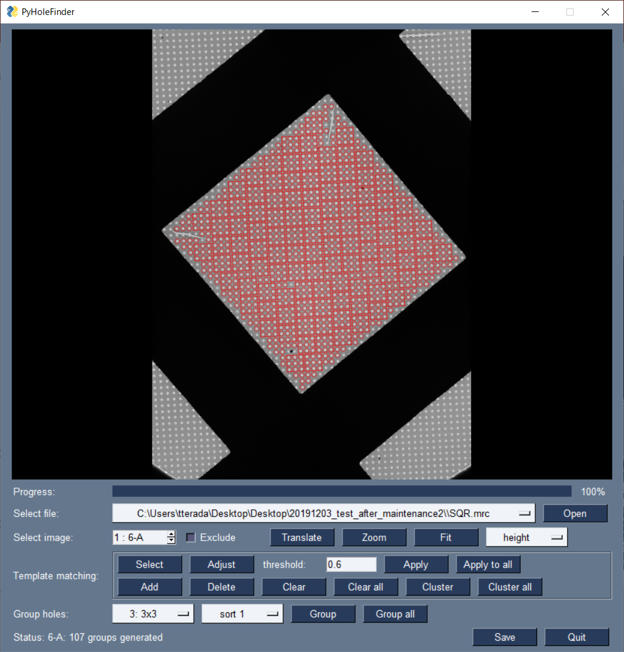Open the height fit mode dropdown
Image resolution: width=624 pixels, height=652 pixels.
526,537
